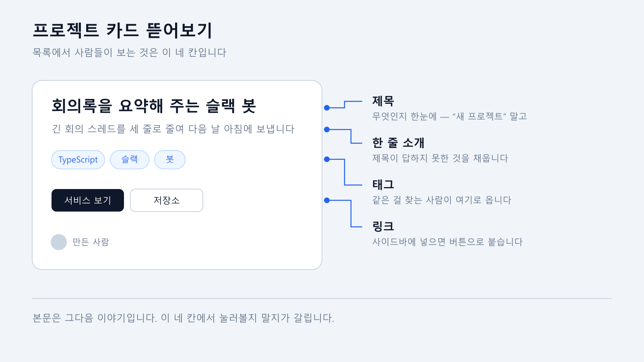
Task: Click the blue callout dot for 태그
Action: [x=327, y=159]
